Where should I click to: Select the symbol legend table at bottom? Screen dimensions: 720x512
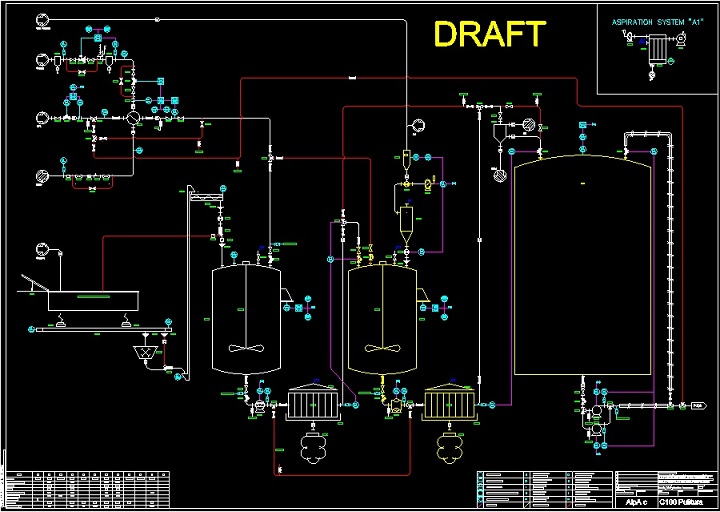[545, 489]
